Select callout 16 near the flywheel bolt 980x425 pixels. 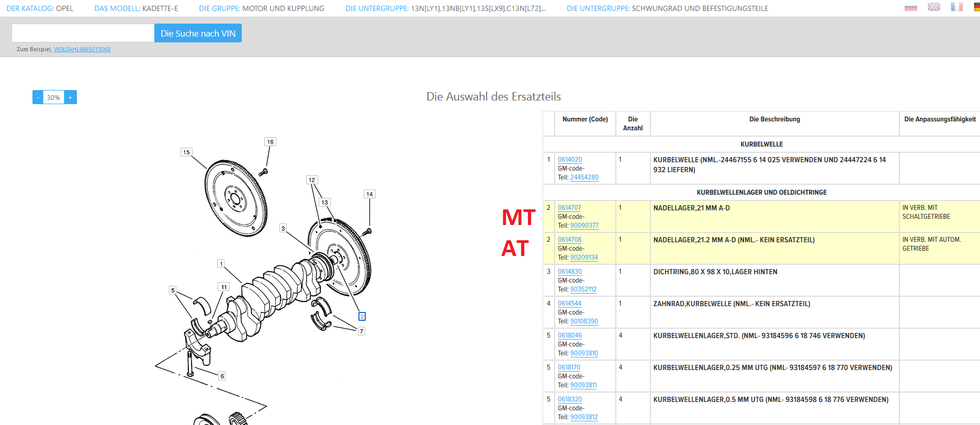click(x=270, y=142)
